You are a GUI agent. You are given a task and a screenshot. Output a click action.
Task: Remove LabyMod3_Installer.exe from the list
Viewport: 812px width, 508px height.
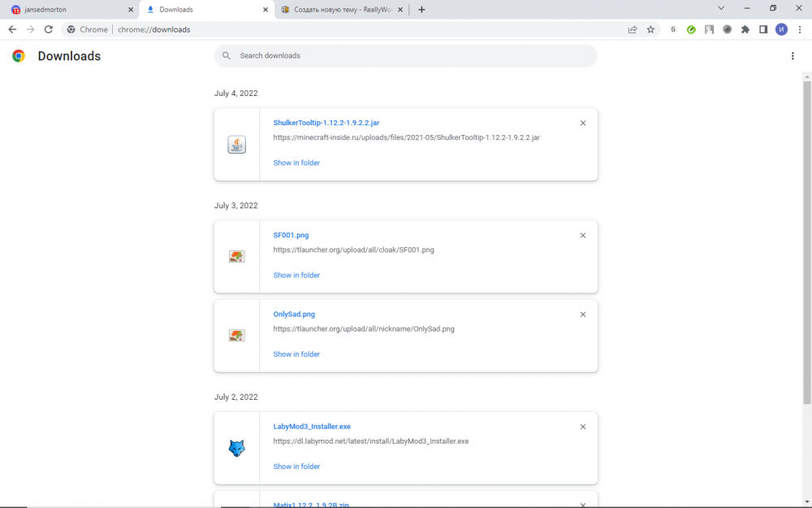tap(582, 427)
